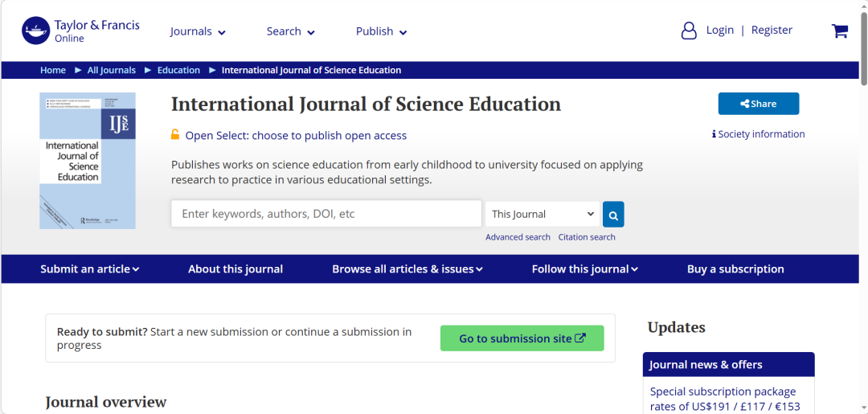Open the This Journal scope selector

pyautogui.click(x=542, y=215)
